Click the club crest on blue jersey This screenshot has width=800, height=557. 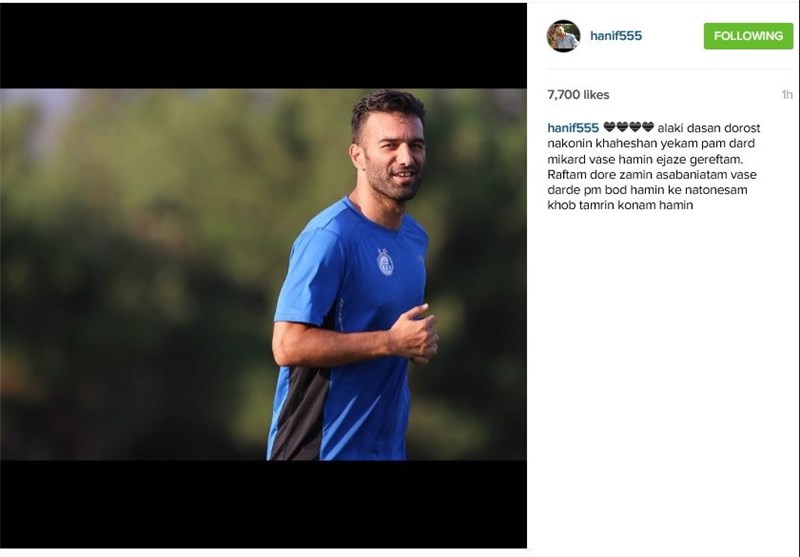[385, 262]
